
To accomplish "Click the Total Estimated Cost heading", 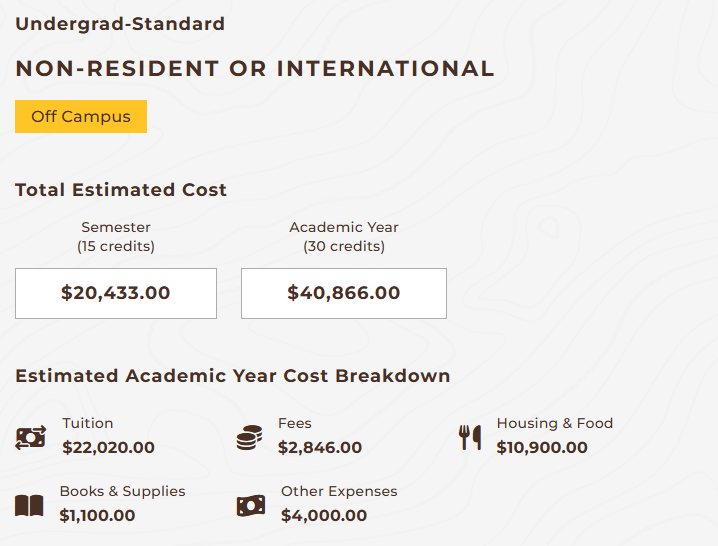I will pyautogui.click(x=121, y=190).
